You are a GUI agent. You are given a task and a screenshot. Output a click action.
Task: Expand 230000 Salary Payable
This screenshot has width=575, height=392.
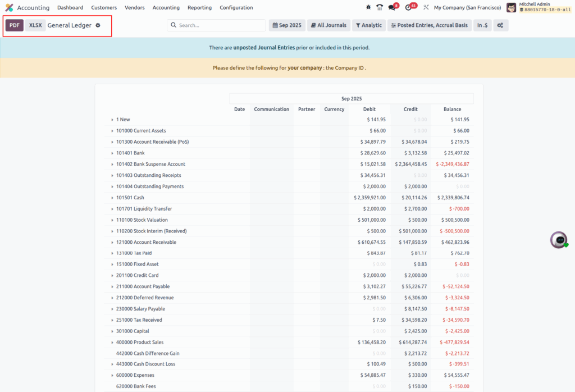pos(112,309)
